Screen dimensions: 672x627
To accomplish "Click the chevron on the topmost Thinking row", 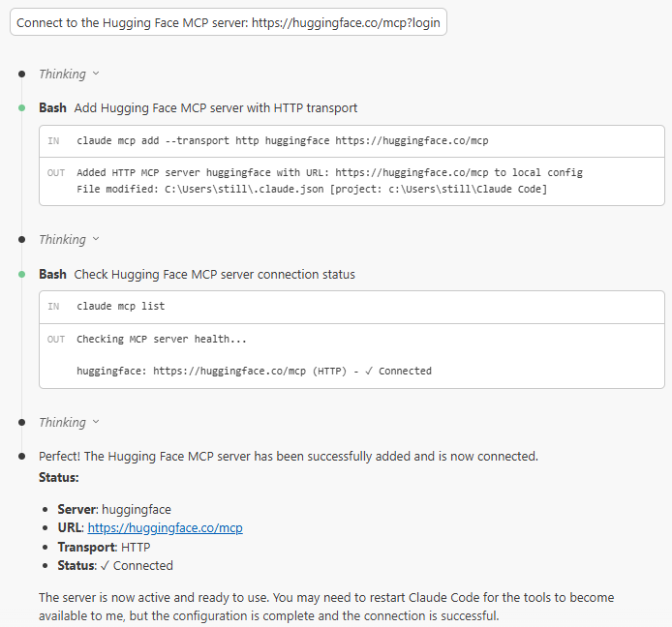I will tap(96, 74).
